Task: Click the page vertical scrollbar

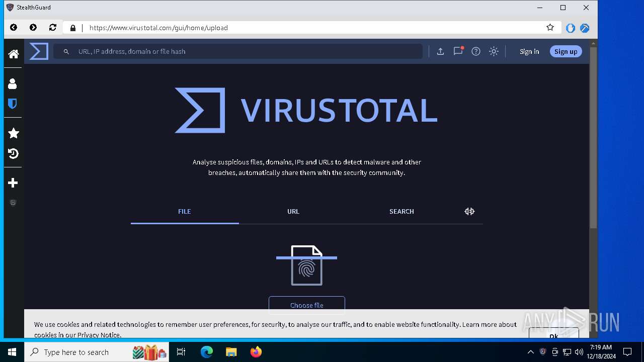Action: tap(593, 138)
